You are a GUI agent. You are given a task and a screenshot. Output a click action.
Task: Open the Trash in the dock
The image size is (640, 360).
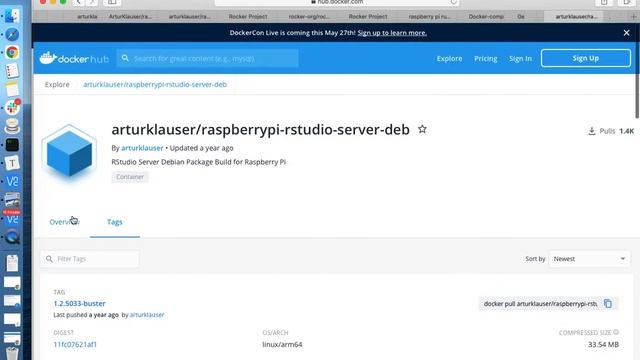(12, 353)
